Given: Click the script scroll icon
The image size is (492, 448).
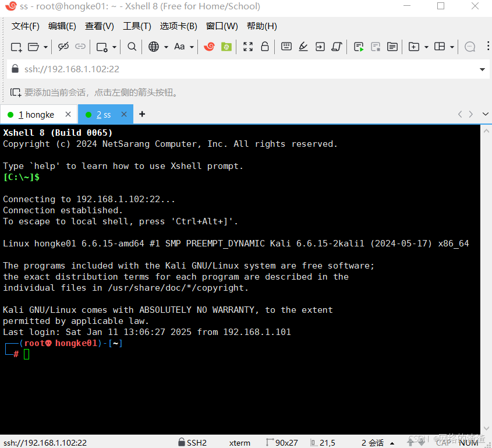Looking at the screenshot, I should coord(337,47).
